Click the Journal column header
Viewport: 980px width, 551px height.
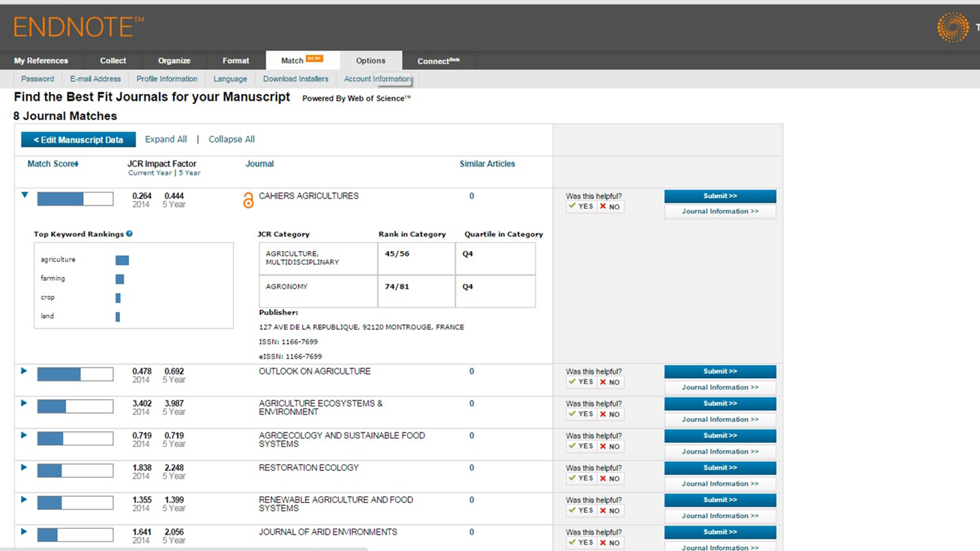coord(260,164)
